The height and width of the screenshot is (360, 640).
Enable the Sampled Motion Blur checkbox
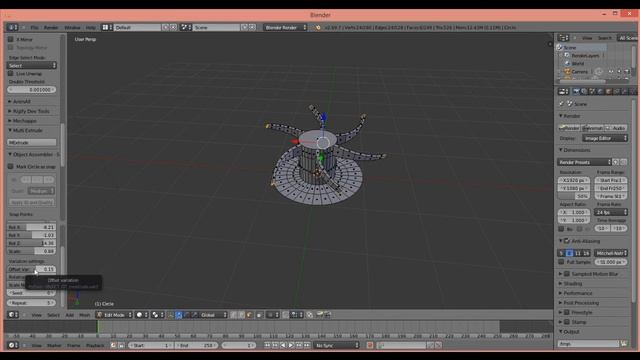567,274
